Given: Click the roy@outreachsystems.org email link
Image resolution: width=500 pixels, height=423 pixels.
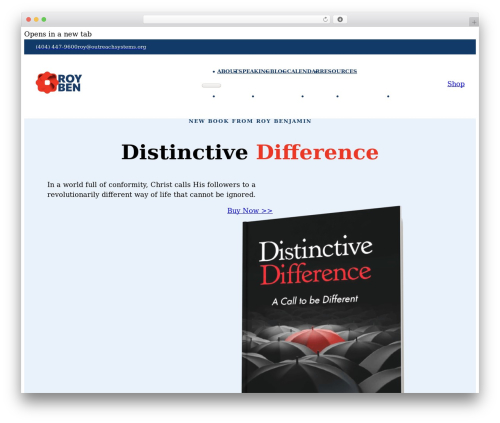Looking at the screenshot, I should 112,47.
